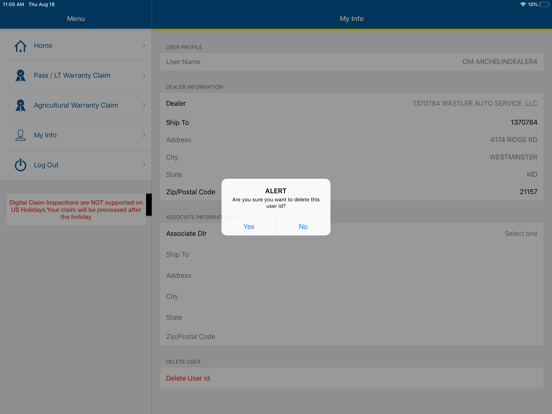Click the DELETE USER section heading
This screenshot has width=552, height=414.
[x=183, y=362]
